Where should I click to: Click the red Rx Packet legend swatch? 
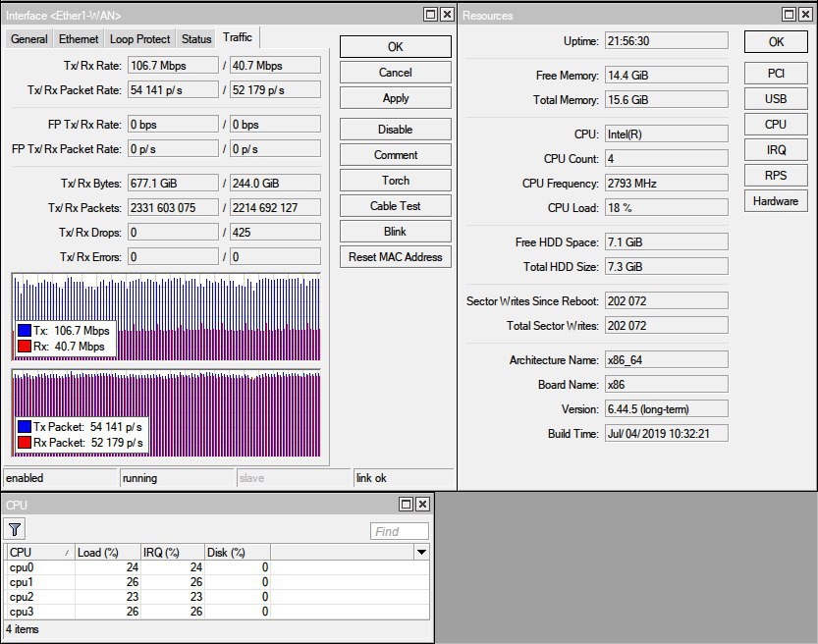[x=25, y=442]
